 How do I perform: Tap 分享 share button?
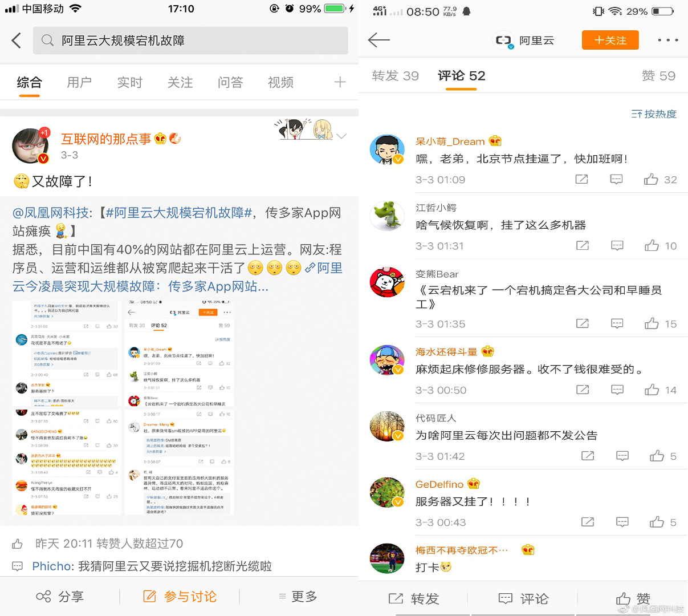(x=60, y=597)
